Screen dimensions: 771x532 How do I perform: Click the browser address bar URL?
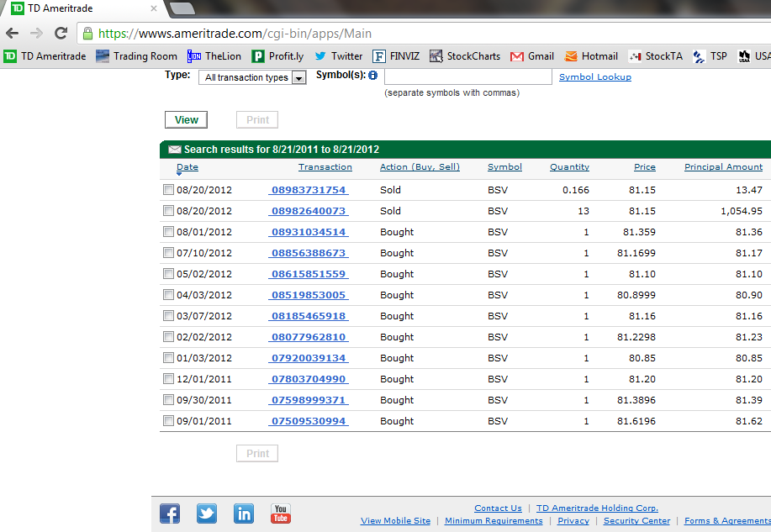coord(235,34)
